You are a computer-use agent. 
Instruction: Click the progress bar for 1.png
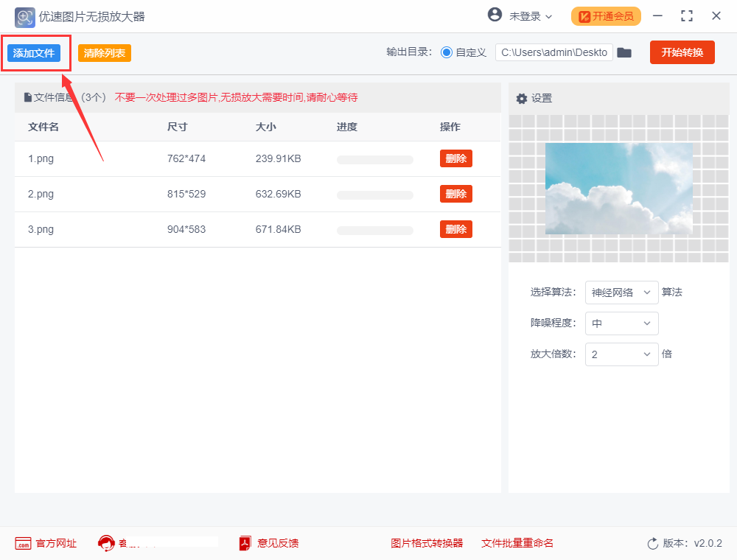click(374, 159)
